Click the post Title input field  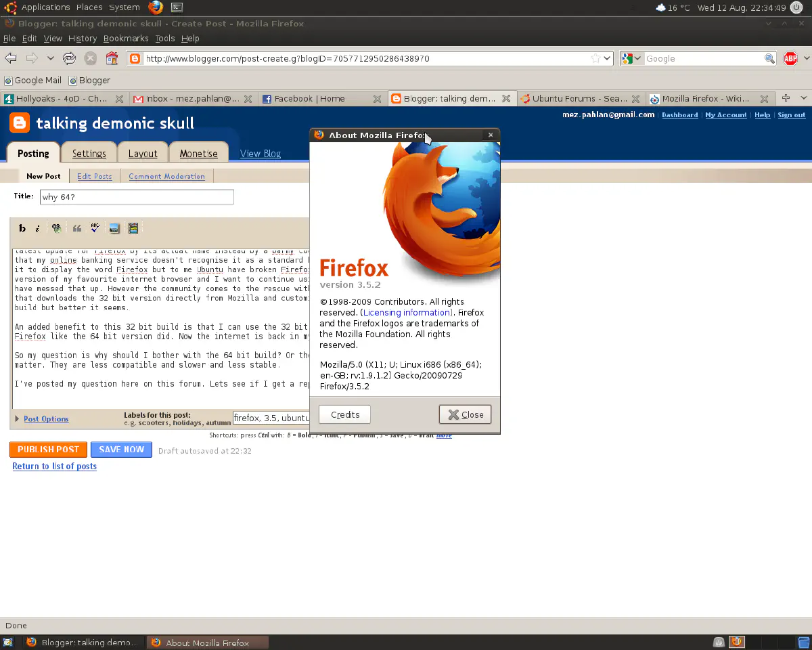coord(137,197)
